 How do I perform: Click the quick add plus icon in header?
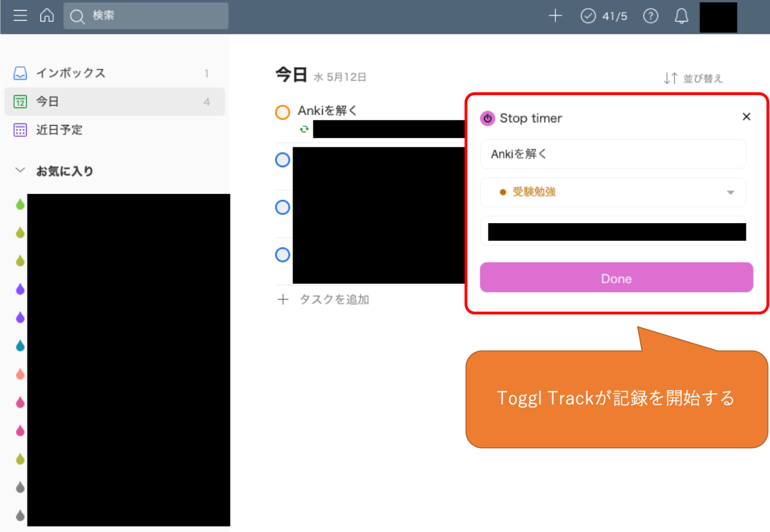click(555, 16)
